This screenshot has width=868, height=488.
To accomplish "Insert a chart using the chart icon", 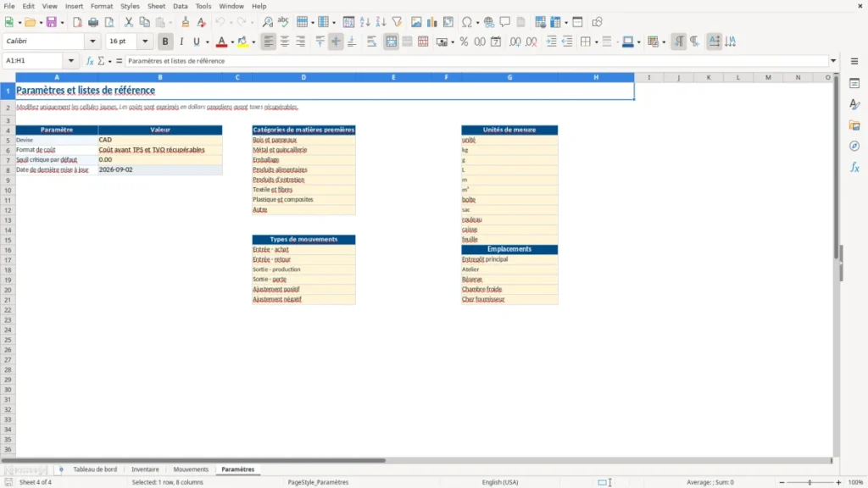I will click(431, 22).
